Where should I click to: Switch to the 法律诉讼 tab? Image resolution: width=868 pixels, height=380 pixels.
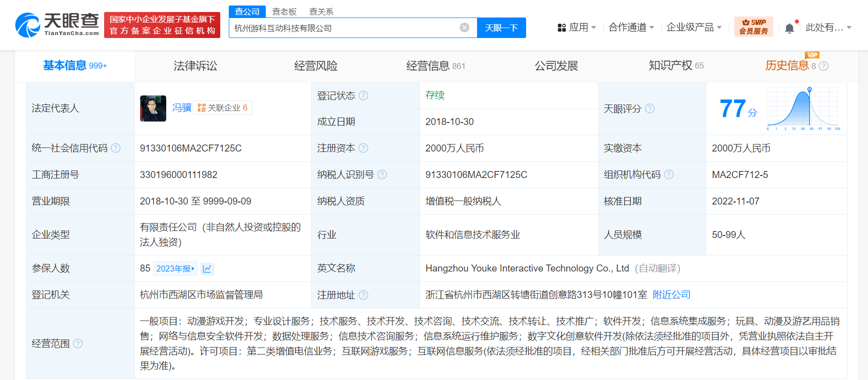(x=195, y=65)
